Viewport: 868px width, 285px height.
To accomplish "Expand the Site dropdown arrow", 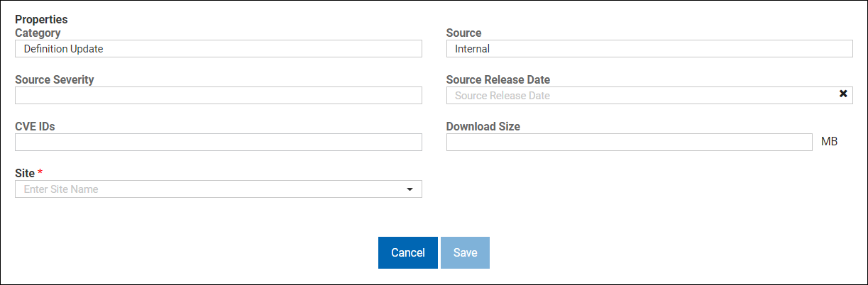I will 410,189.
